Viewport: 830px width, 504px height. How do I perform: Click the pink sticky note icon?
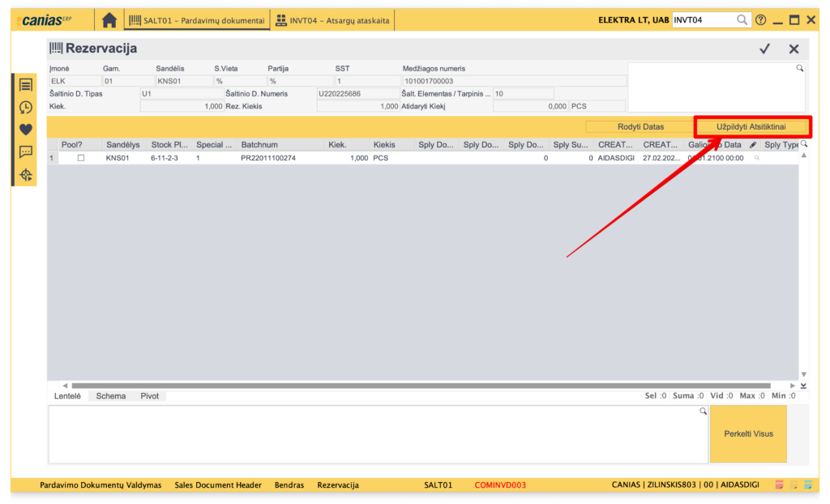pos(779,485)
